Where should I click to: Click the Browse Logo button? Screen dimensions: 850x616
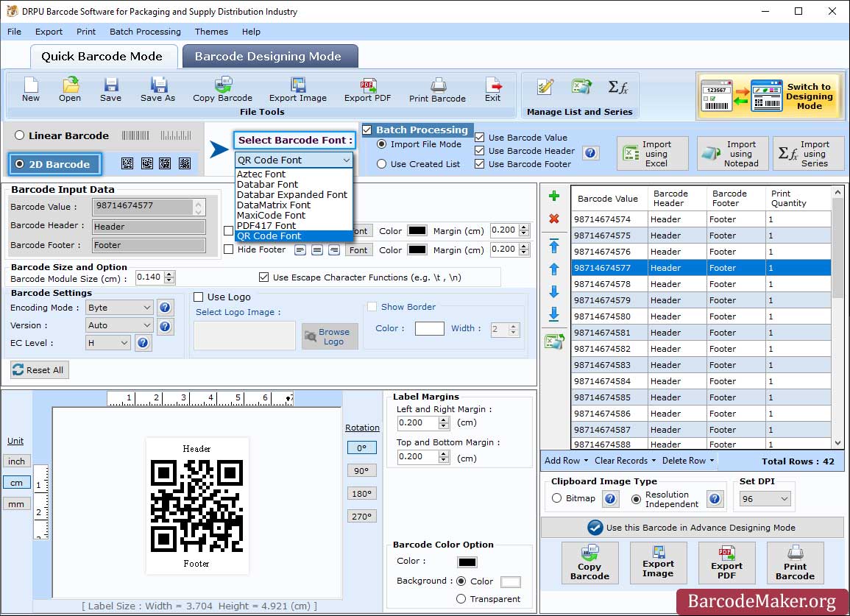(x=330, y=336)
